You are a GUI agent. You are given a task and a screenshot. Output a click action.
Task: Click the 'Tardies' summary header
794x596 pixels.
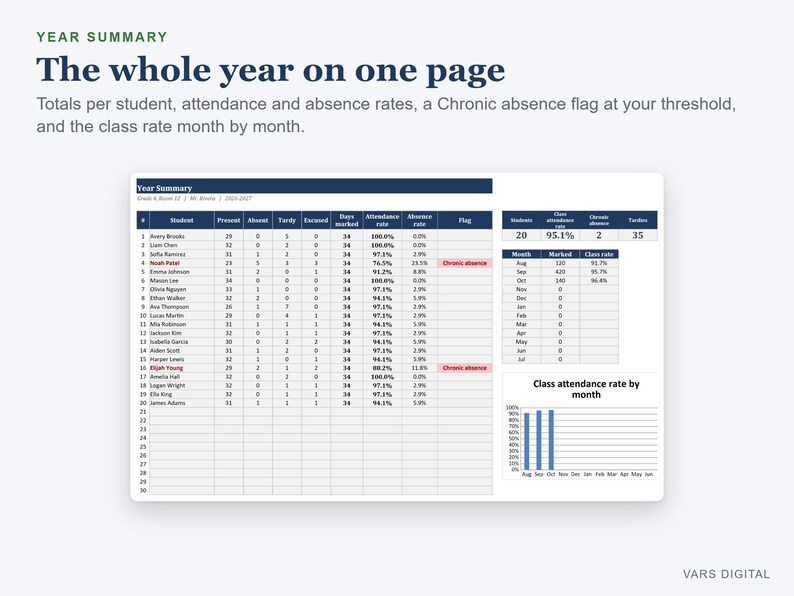[x=638, y=220]
